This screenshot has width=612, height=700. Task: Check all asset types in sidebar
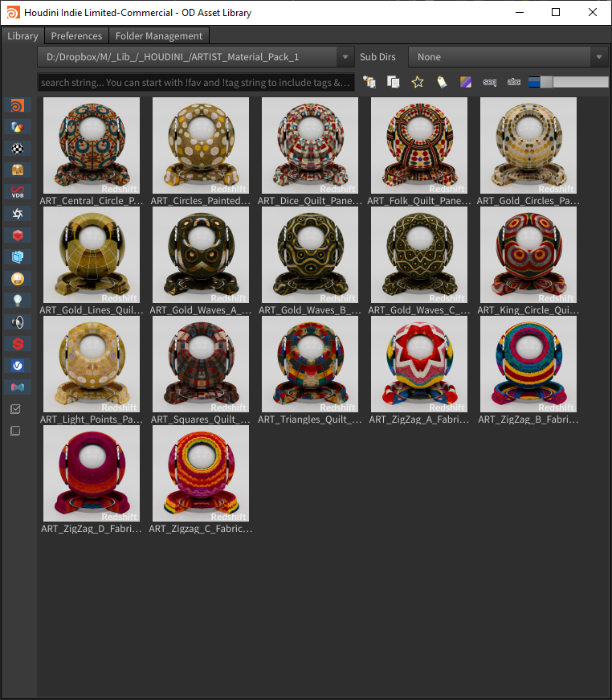[15, 409]
